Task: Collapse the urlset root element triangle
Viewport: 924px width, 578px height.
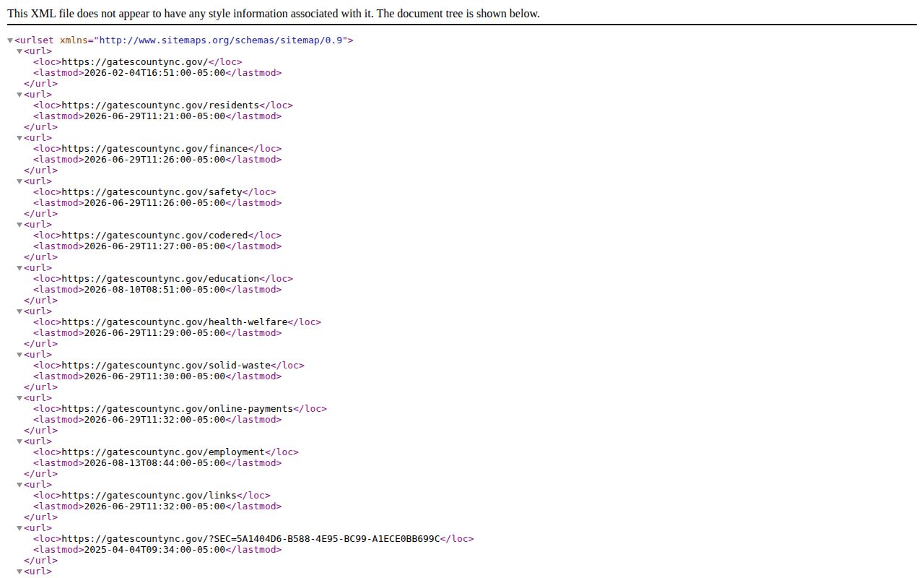Action: click(x=10, y=40)
